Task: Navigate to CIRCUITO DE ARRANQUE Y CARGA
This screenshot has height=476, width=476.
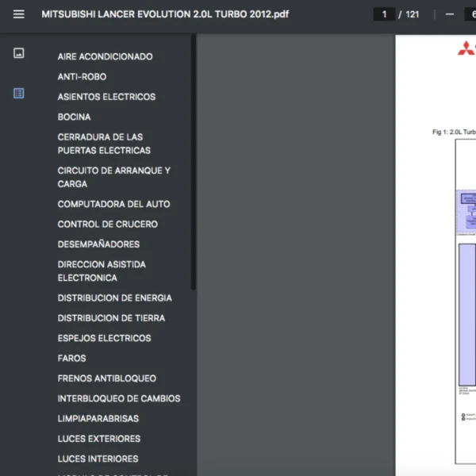Action: pyautogui.click(x=113, y=177)
